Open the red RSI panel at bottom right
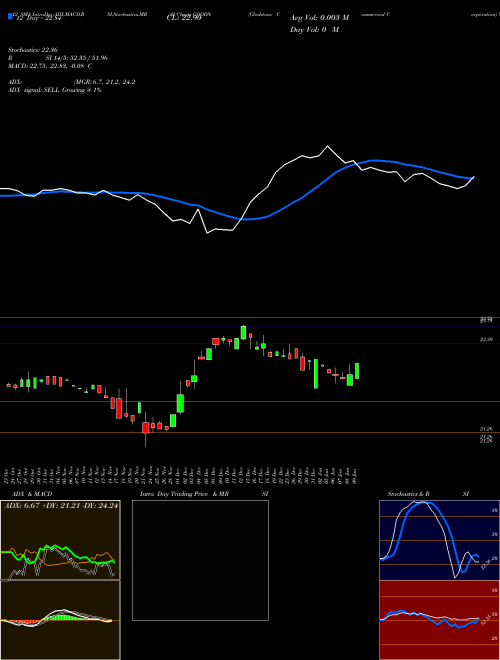 click(439, 620)
